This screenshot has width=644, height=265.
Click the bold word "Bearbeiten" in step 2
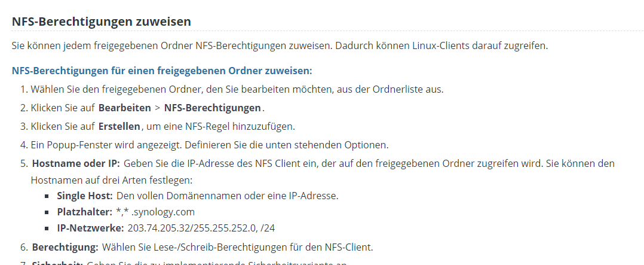point(124,108)
